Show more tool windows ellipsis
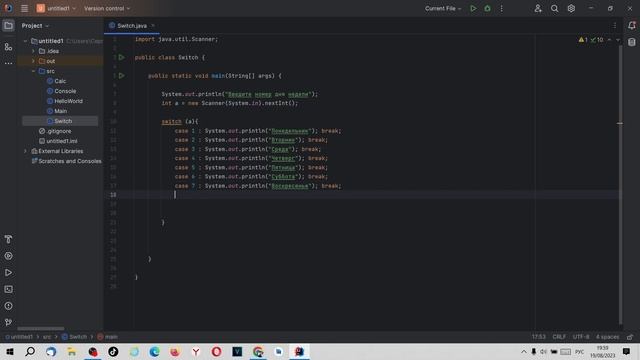This screenshot has width=640, height=360. point(8,64)
